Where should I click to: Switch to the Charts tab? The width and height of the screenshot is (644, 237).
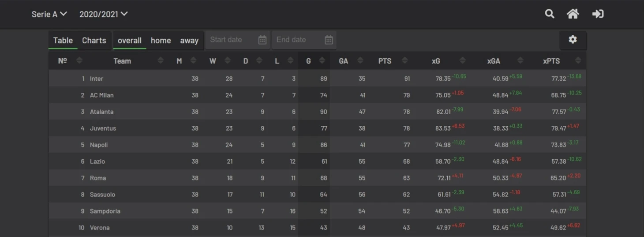pos(94,40)
